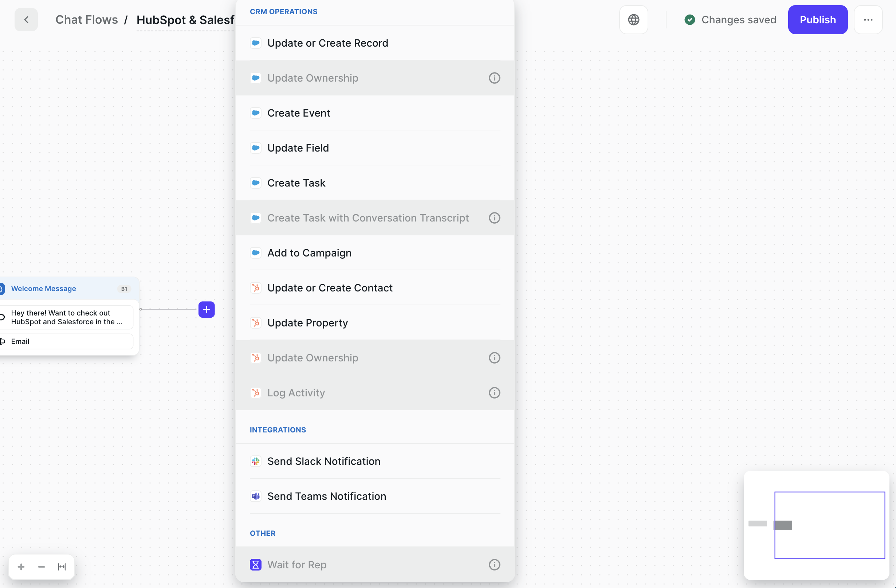Select Wait for Rep option
The height and width of the screenshot is (588, 896).
click(375, 565)
